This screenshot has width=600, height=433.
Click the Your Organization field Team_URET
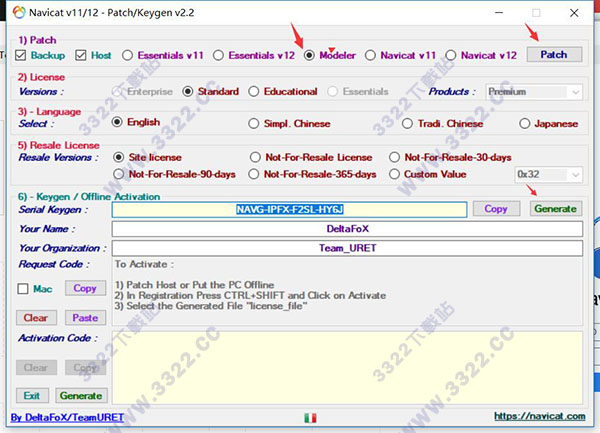(347, 248)
